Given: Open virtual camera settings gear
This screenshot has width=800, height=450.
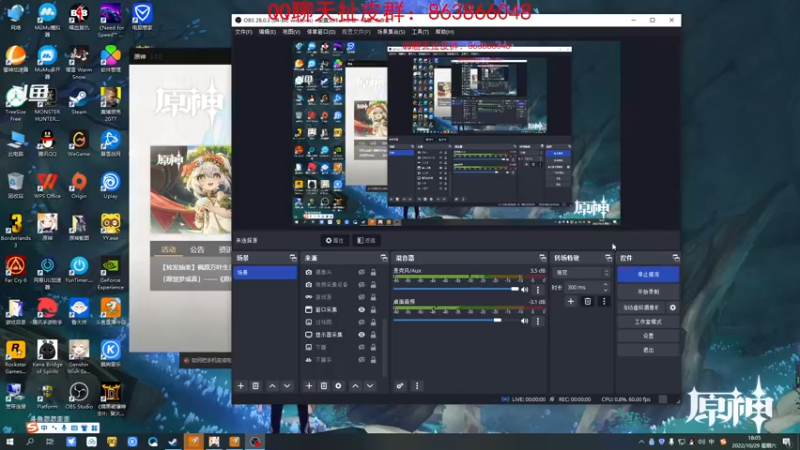Looking at the screenshot, I should 672,308.
